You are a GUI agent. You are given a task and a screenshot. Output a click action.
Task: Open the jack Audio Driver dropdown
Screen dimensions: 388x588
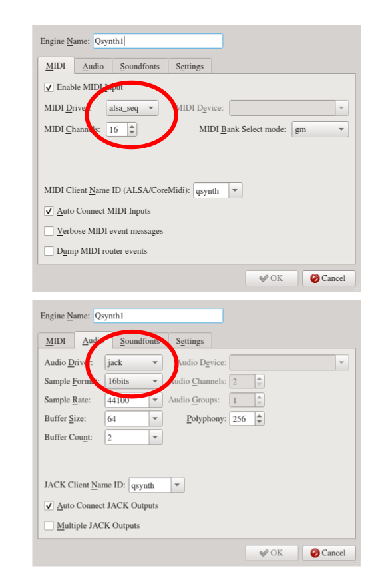[134, 362]
